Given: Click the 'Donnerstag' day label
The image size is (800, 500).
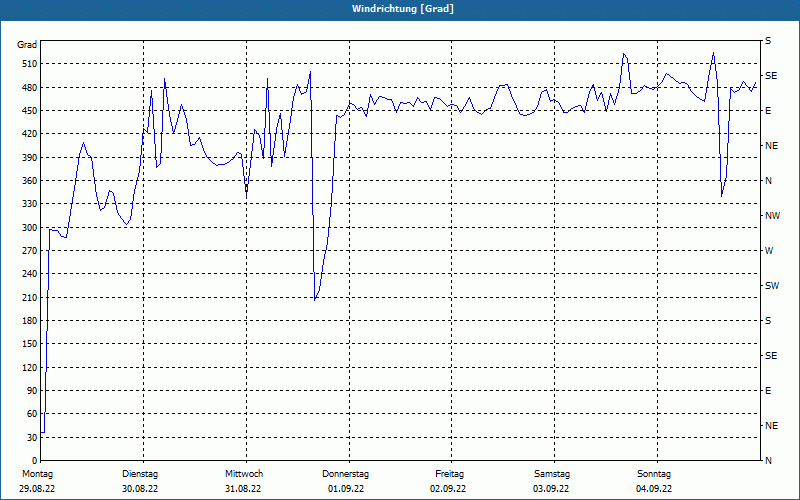Looking at the screenshot, I should coord(345,474).
